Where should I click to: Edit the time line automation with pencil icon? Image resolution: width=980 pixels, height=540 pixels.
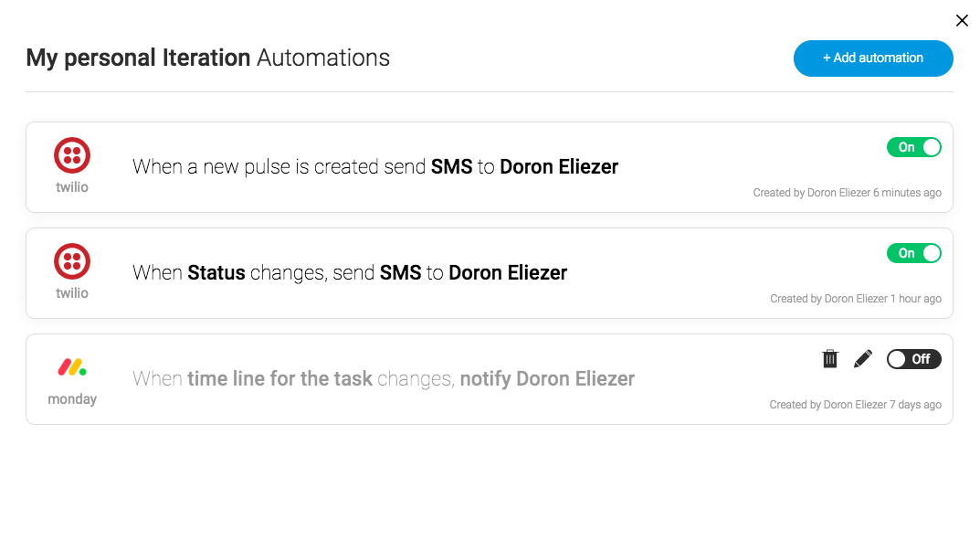tap(863, 359)
